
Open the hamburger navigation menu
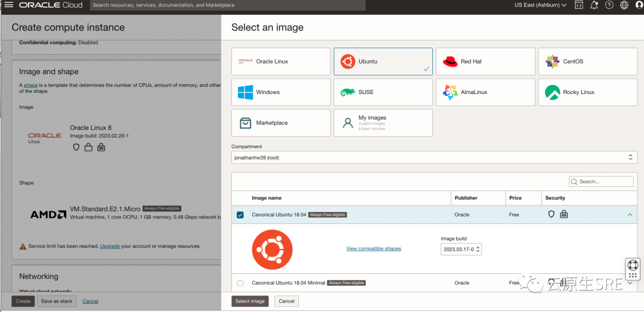click(x=8, y=5)
